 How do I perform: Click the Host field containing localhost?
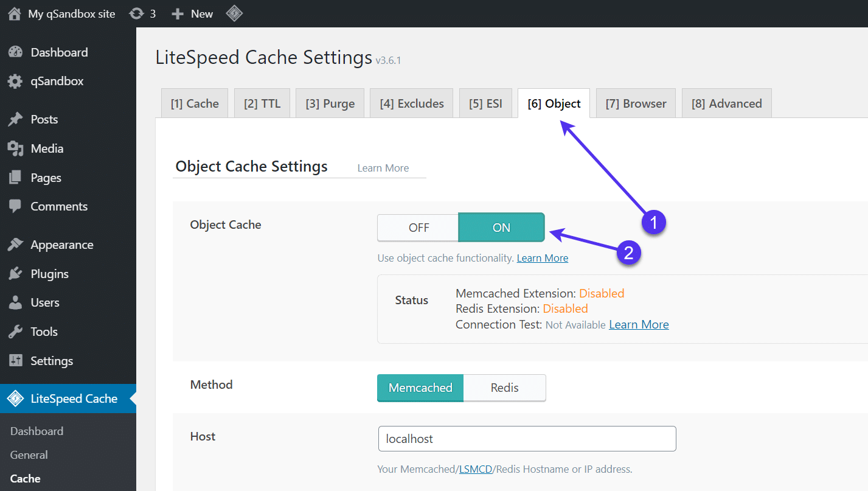(x=527, y=438)
